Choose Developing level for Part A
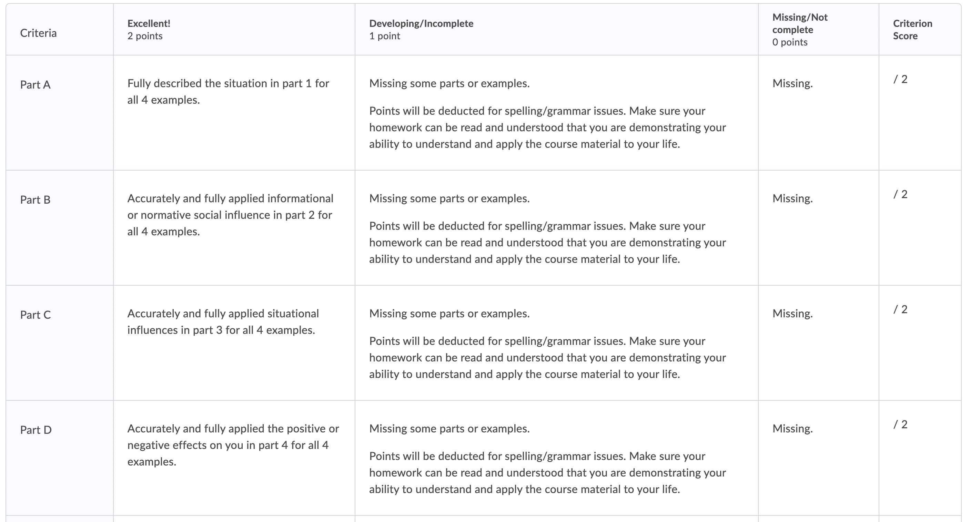The height and width of the screenshot is (522, 980). (x=557, y=113)
